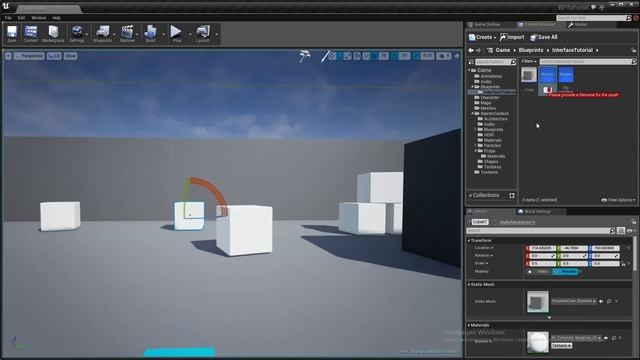Image resolution: width=640 pixels, height=360 pixels.
Task: Open the Settings dropdown arrow
Action: point(87,34)
